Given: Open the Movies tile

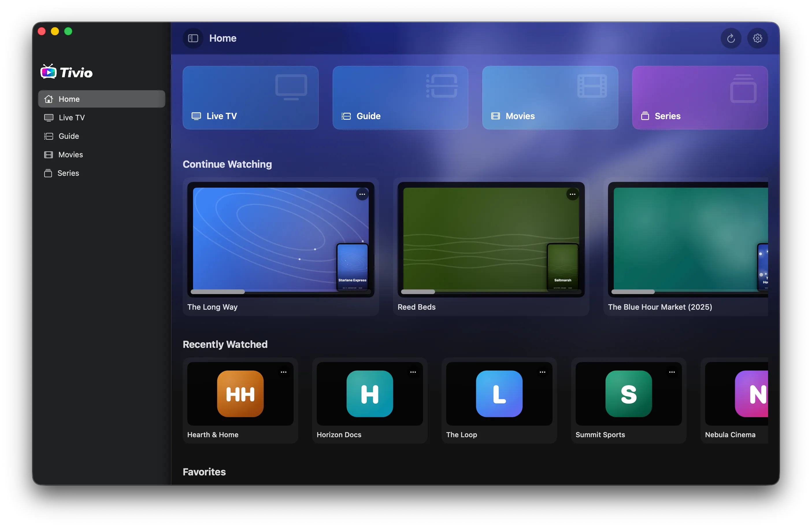Looking at the screenshot, I should pyautogui.click(x=550, y=98).
